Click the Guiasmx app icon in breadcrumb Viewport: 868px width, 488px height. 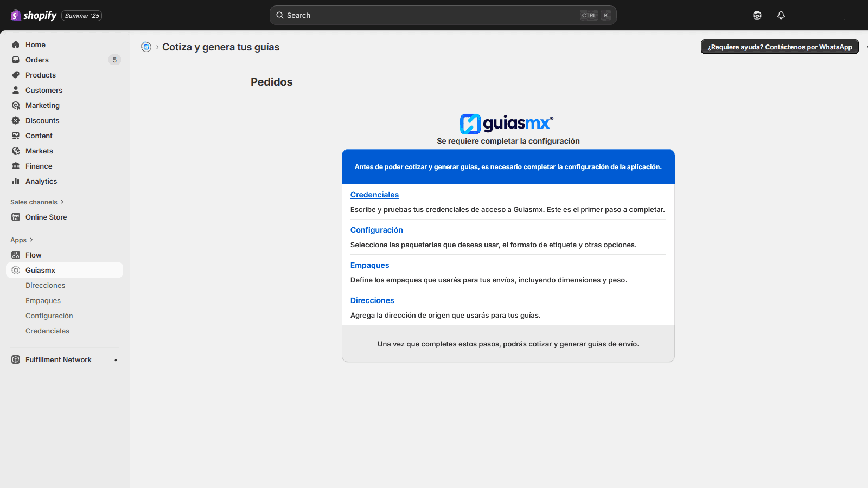click(x=146, y=47)
